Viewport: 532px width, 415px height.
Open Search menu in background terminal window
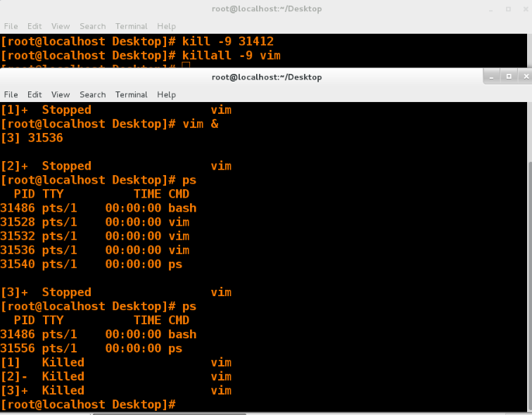[x=93, y=26]
